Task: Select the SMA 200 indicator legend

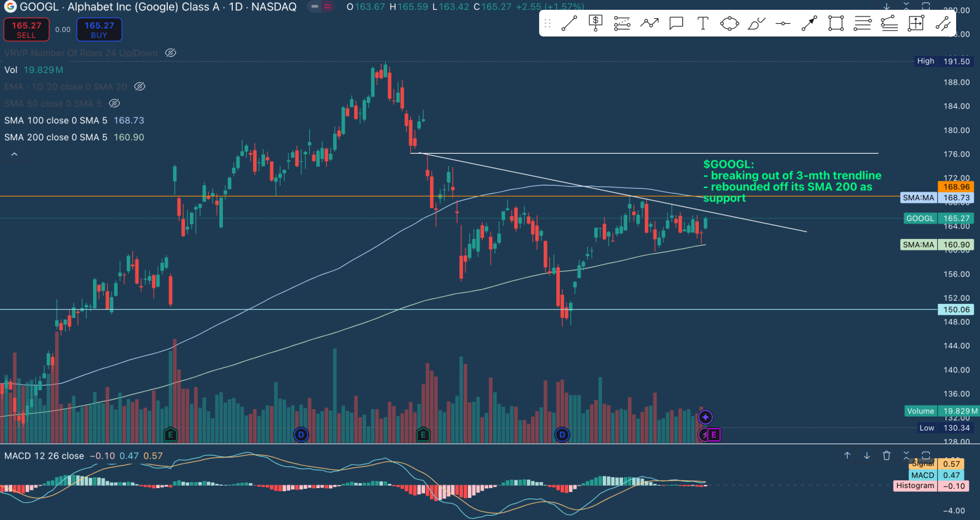Action: coord(74,138)
